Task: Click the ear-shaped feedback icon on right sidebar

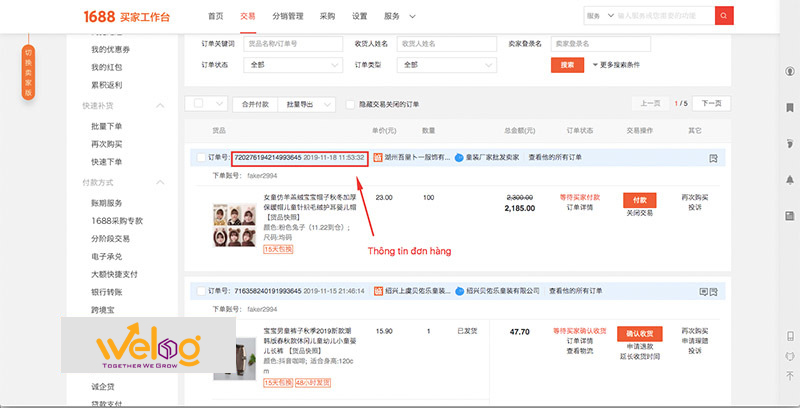Action: coord(789,144)
